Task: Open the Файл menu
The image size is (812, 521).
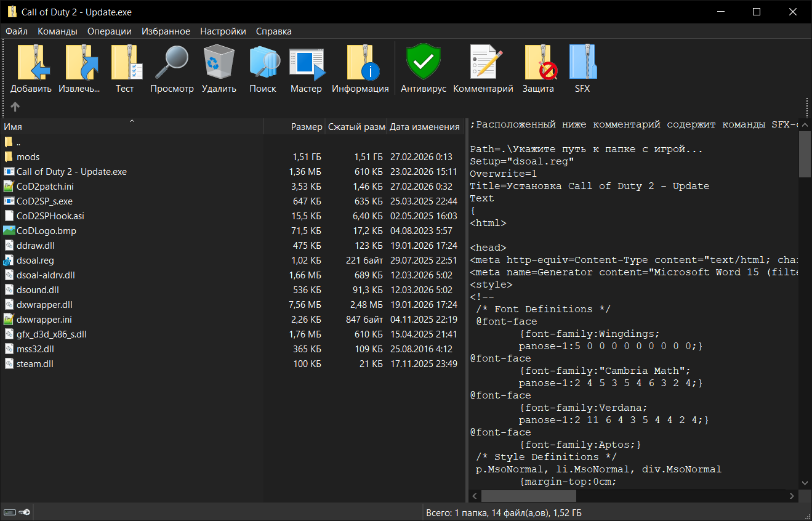Action: click(17, 31)
